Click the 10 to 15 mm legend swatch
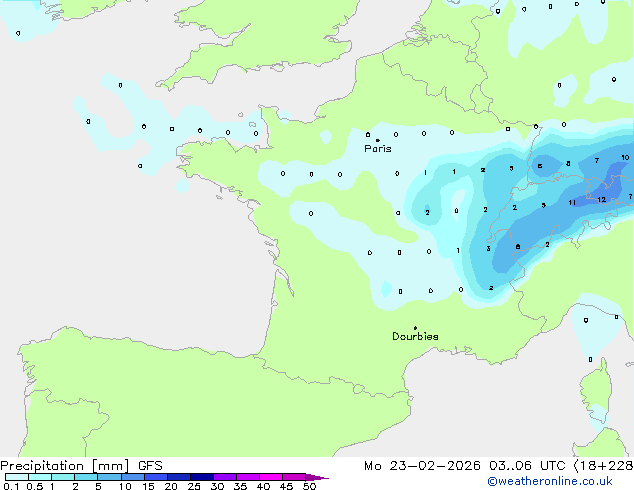The image size is (634, 490). pyautogui.click(x=133, y=477)
